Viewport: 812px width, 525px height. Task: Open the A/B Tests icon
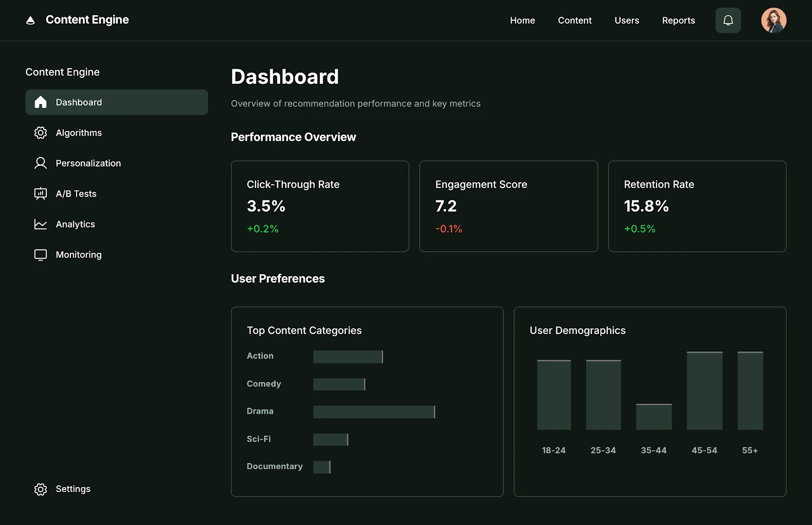40,193
